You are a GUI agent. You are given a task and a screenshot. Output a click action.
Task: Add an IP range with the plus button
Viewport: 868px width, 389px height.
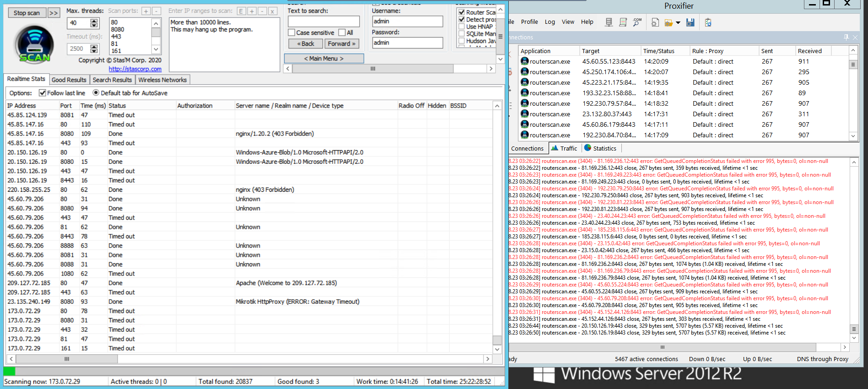pyautogui.click(x=252, y=11)
